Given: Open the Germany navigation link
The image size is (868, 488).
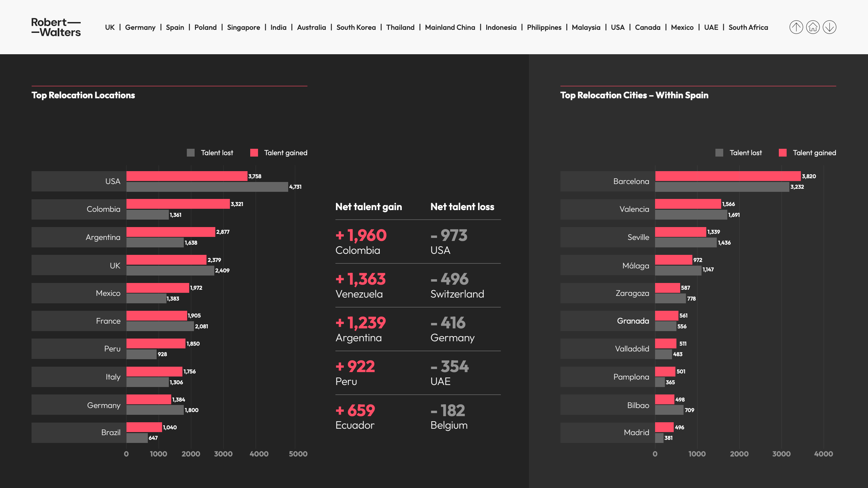Looking at the screenshot, I should (140, 27).
